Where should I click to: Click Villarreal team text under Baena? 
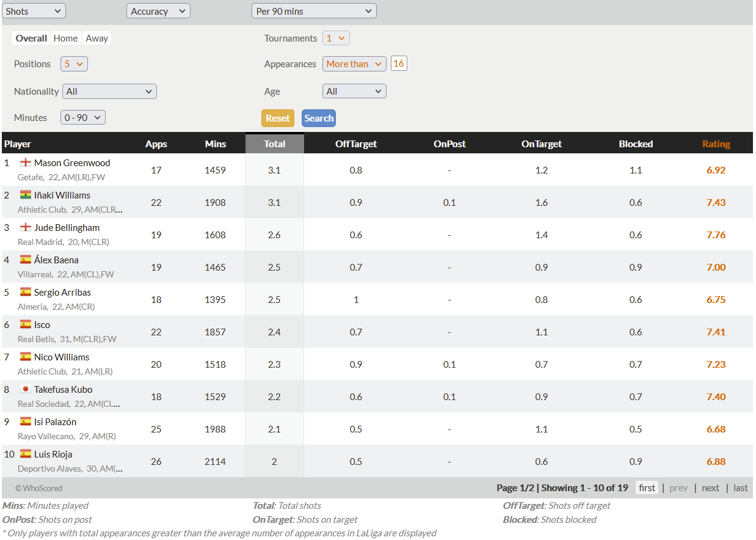[35, 274]
